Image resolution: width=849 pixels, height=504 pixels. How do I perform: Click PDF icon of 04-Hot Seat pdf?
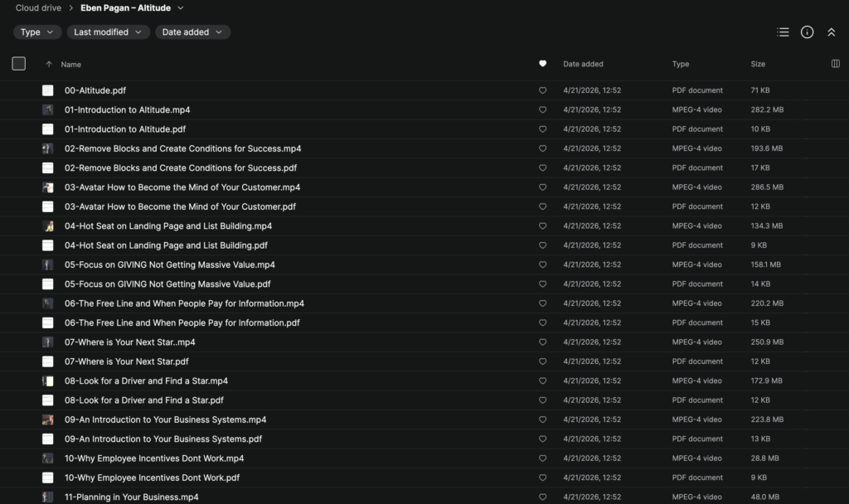click(x=47, y=245)
